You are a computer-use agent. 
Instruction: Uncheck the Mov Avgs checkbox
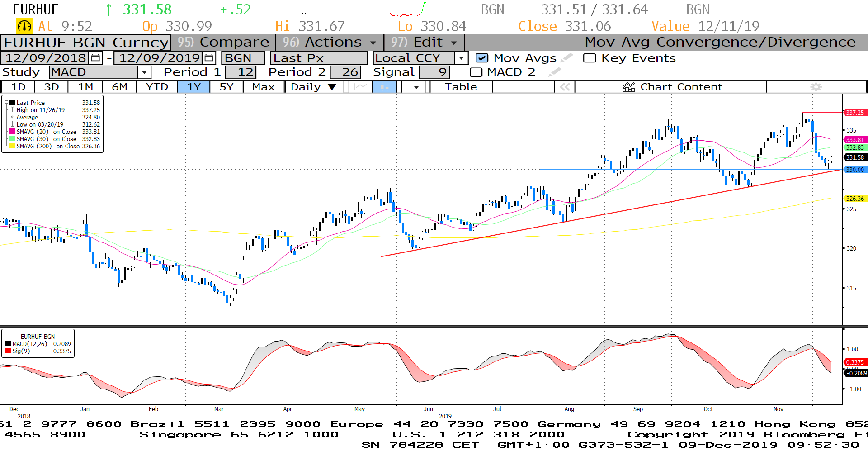[482, 58]
